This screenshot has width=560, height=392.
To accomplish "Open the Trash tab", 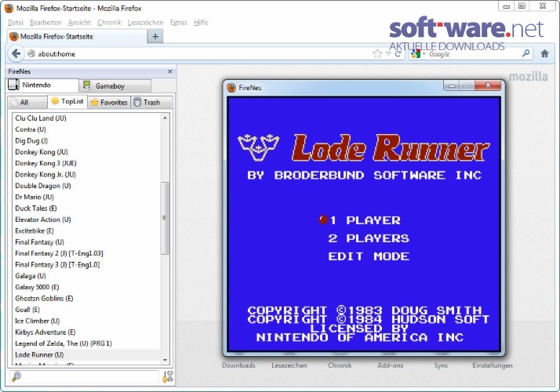I will point(151,103).
